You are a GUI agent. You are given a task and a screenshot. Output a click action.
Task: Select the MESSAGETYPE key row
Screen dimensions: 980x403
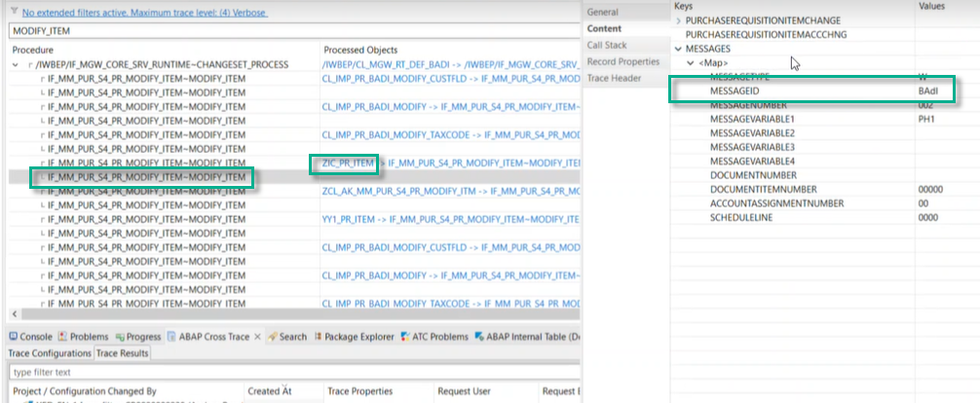coord(740,76)
